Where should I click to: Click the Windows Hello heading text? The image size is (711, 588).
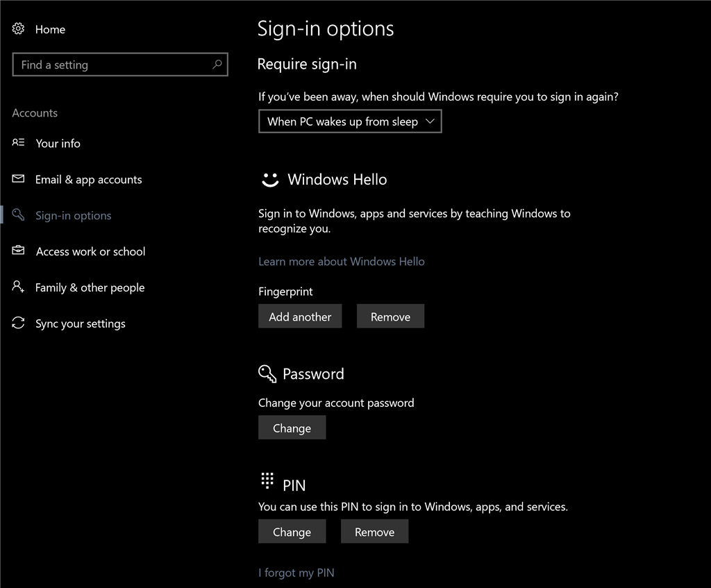(337, 180)
